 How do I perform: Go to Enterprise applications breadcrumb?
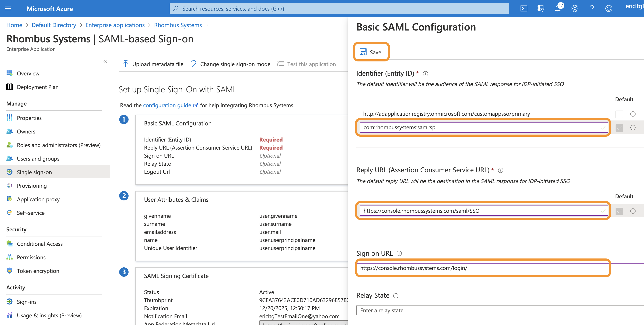[115, 25]
